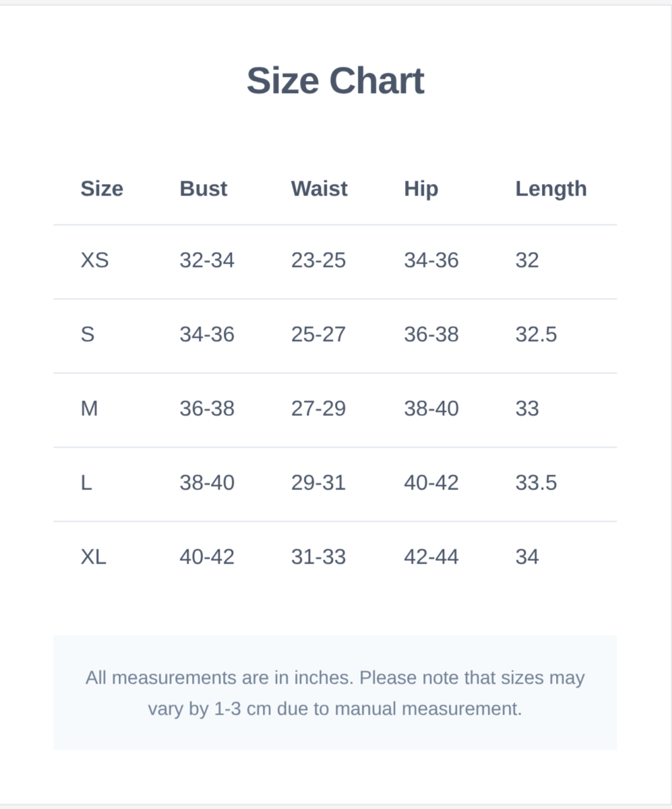
Task: Click the S size row label
Action: pos(88,334)
